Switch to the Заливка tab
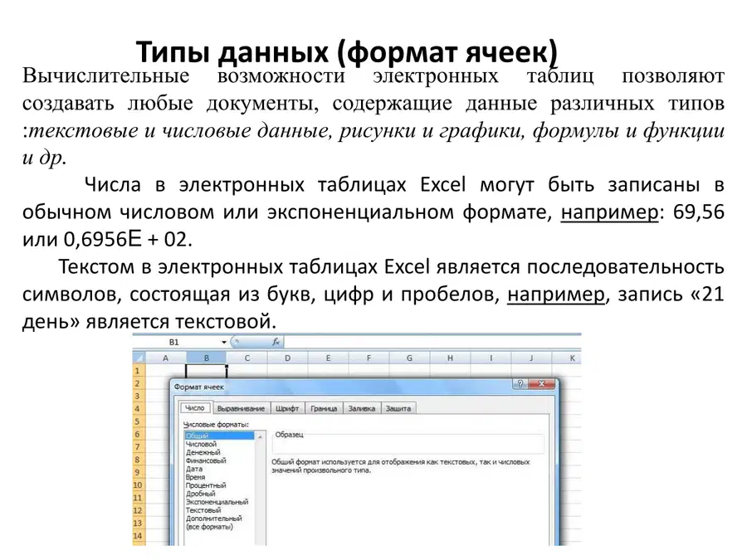Viewport: 747px width, 560px height. point(362,408)
